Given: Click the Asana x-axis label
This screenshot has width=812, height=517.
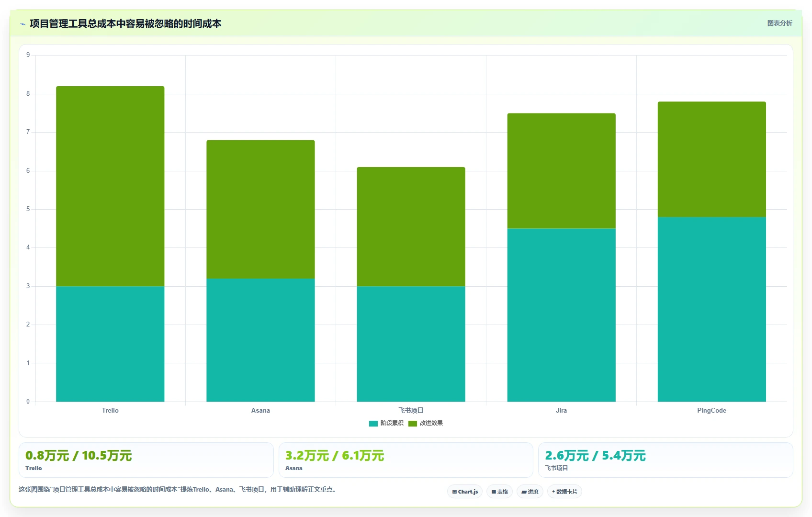Looking at the screenshot, I should tap(260, 410).
